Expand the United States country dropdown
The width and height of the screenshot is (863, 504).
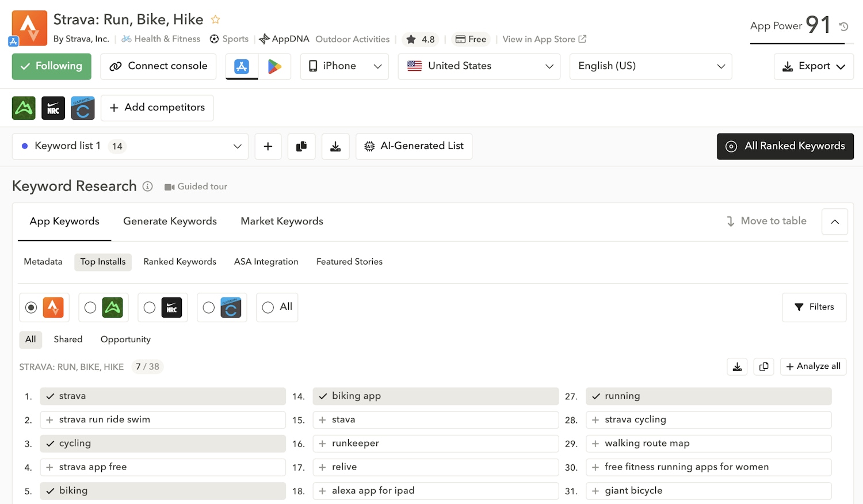(479, 66)
